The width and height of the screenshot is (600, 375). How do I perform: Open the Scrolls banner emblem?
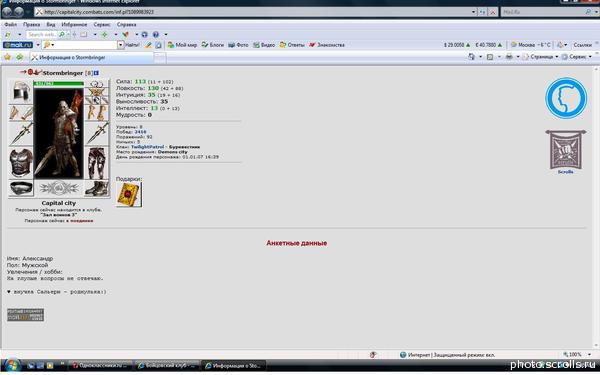(566, 150)
